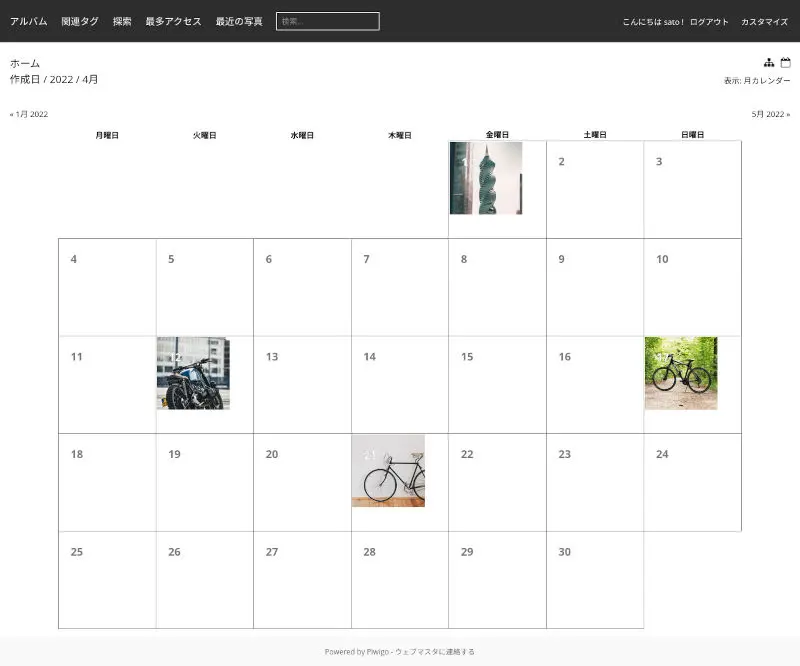Viewport: 800px width, 666px height.
Task: Click day number 15 cell
Action: [x=497, y=385]
